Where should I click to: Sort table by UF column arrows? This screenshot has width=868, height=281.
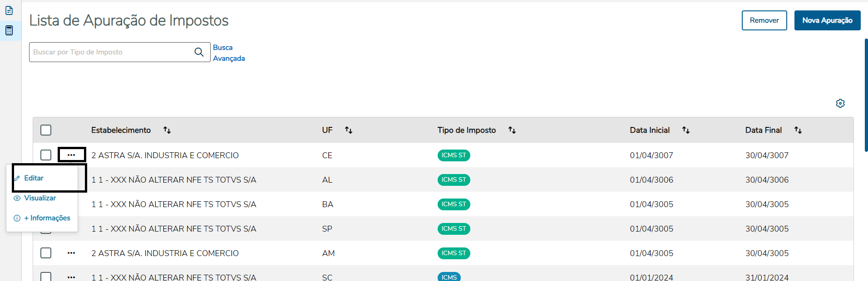pyautogui.click(x=349, y=130)
